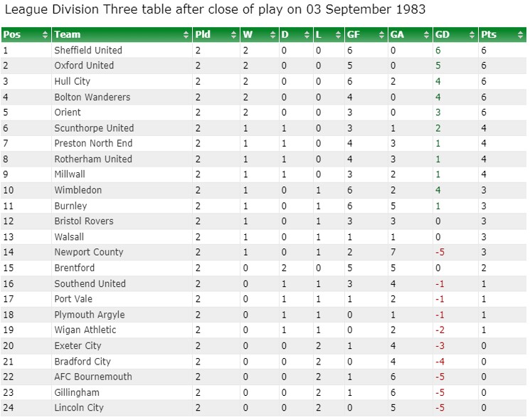This screenshot has height=420, width=530.
Task: Click the sort arrows in the Pos column
Action: click(45, 34)
